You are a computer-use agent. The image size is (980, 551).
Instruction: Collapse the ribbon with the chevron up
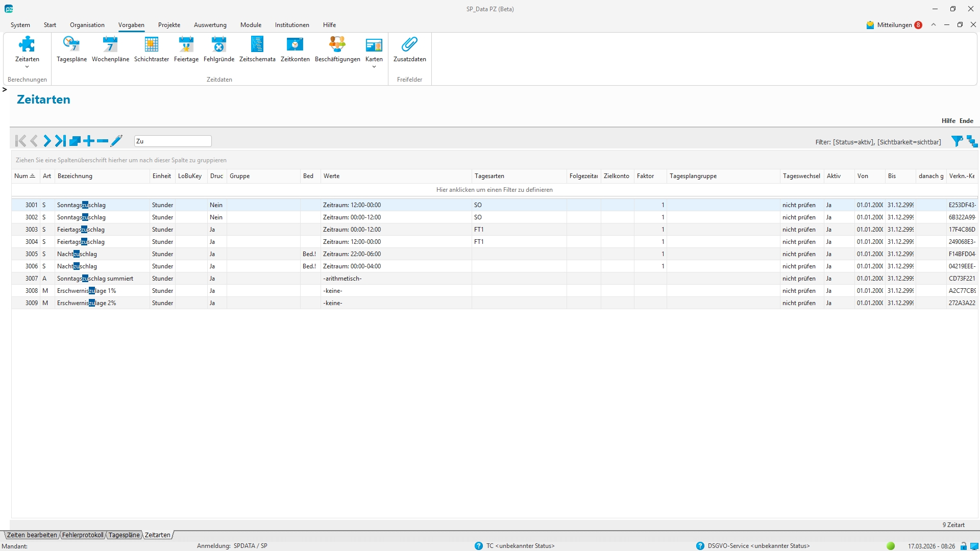point(934,24)
